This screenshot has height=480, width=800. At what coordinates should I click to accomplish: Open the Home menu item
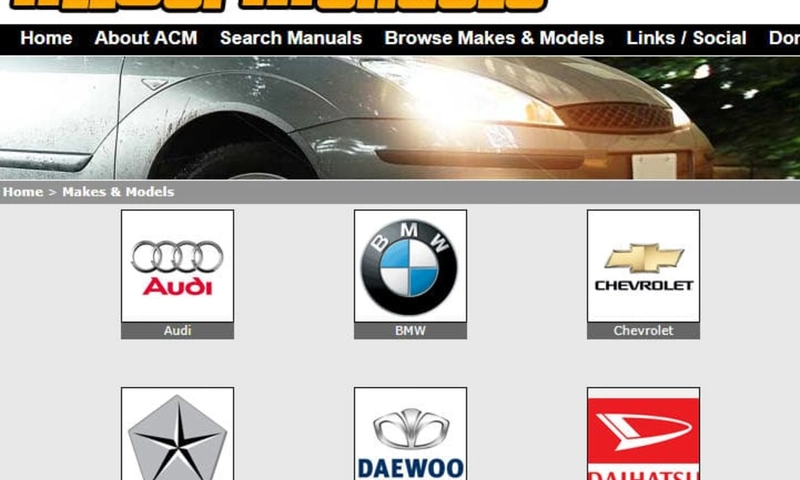(46, 38)
